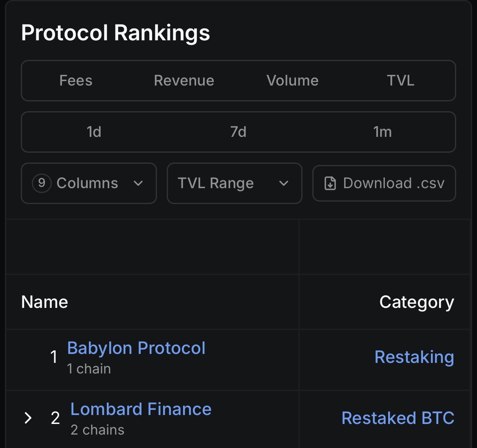477x448 pixels.
Task: Choose the 1m time period
Action: click(382, 132)
